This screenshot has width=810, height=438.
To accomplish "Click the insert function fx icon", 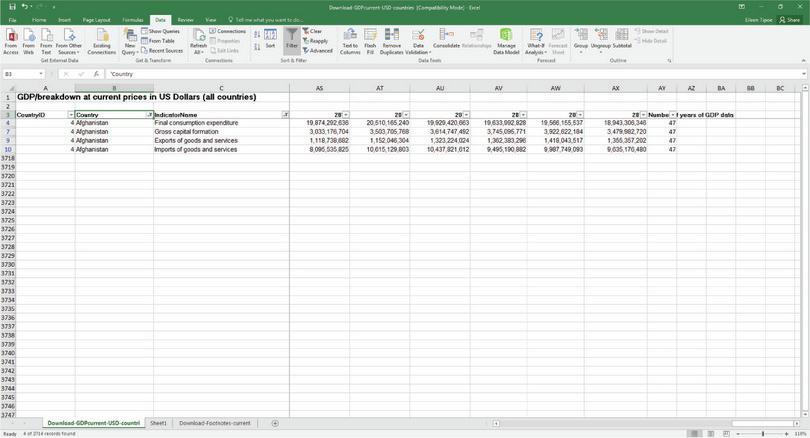I will [x=96, y=74].
